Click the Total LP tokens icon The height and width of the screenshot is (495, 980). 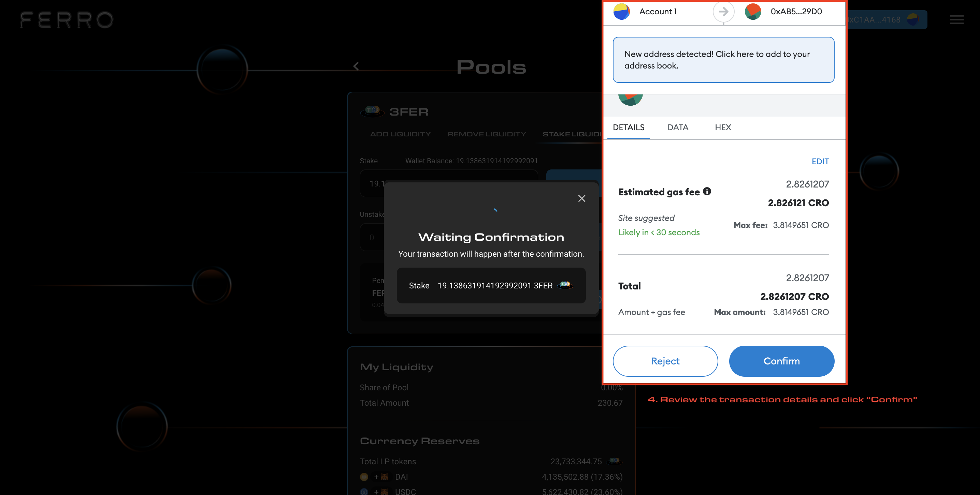tap(615, 461)
